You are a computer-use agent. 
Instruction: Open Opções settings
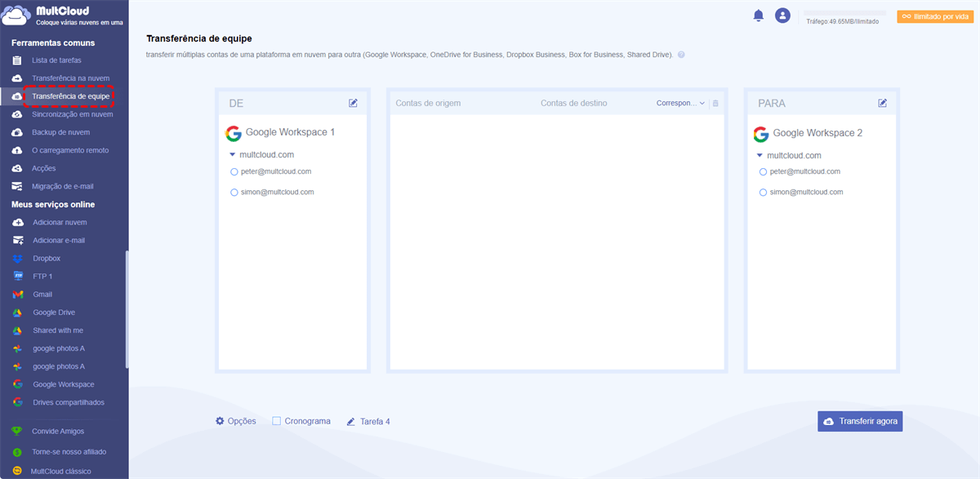236,421
